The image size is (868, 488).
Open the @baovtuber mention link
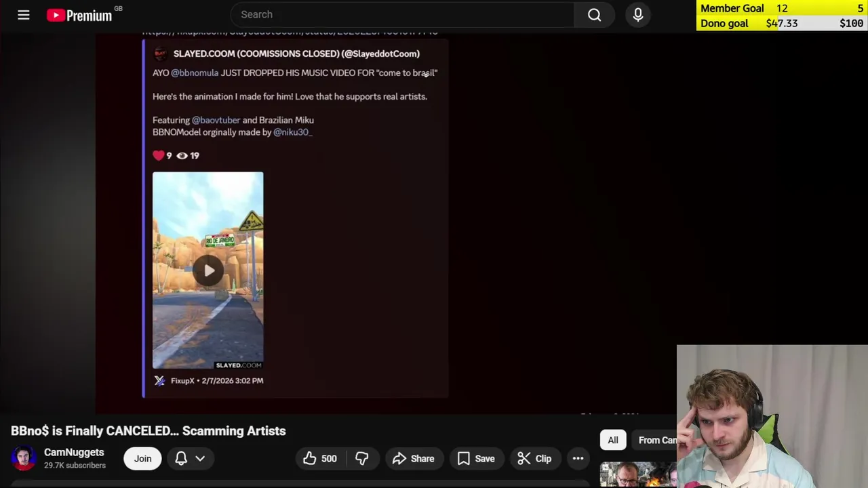click(216, 120)
